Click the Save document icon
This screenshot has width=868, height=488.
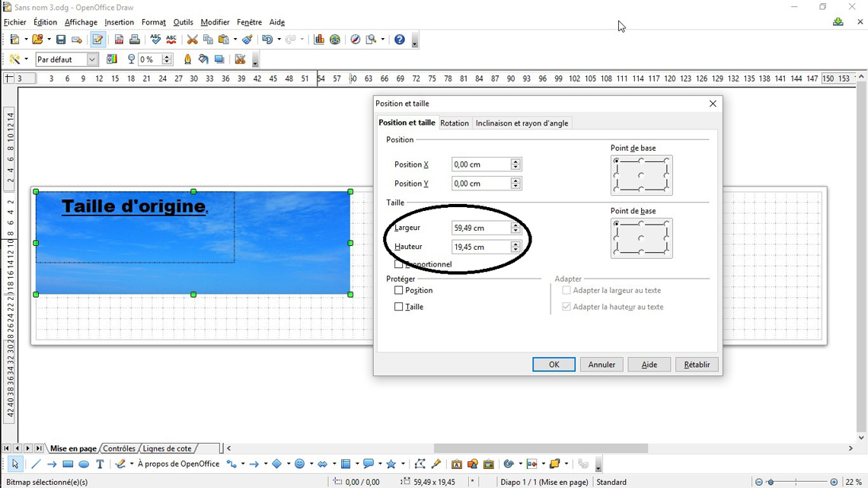coord(61,40)
